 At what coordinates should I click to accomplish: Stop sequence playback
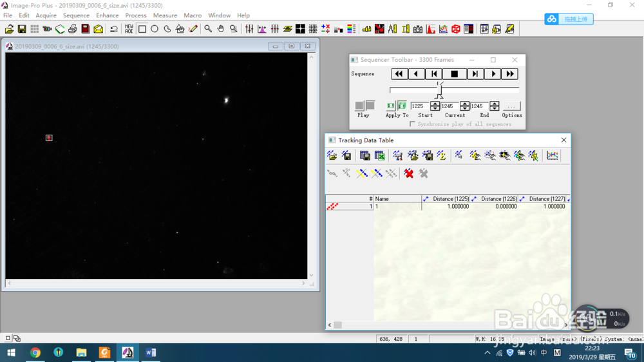pyautogui.click(x=454, y=74)
